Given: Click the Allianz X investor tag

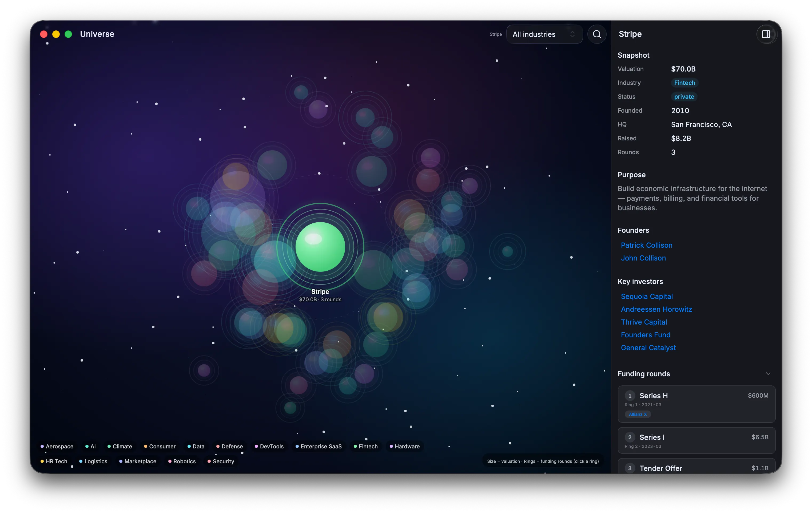Looking at the screenshot, I should tap(637, 415).
